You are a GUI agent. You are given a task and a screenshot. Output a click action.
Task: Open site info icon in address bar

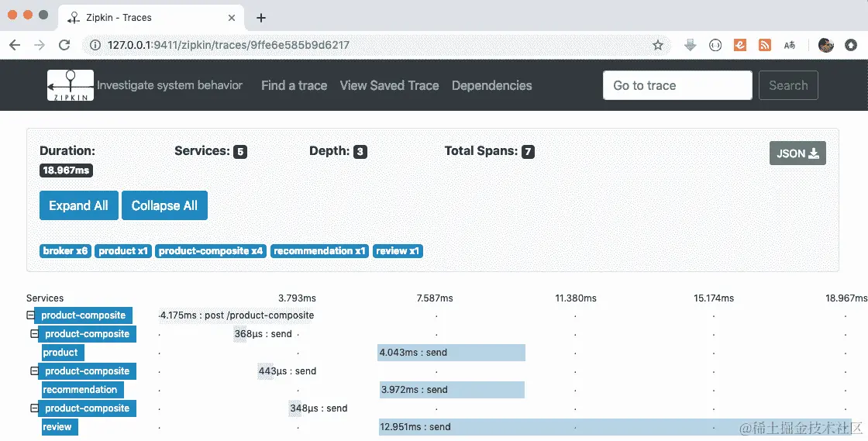tap(95, 46)
